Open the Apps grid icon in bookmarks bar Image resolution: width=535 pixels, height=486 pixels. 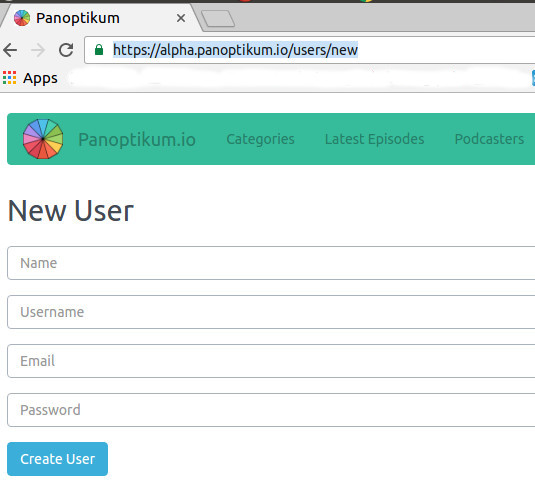(x=10, y=78)
